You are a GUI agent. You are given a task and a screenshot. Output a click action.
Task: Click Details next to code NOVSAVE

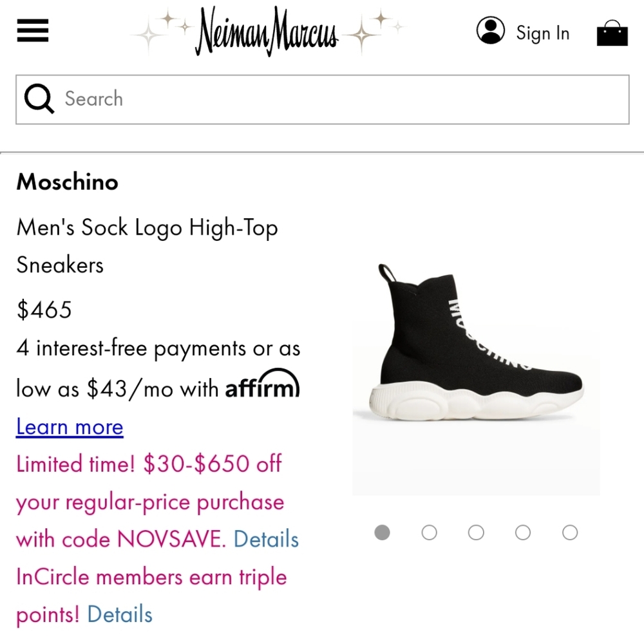[267, 539]
